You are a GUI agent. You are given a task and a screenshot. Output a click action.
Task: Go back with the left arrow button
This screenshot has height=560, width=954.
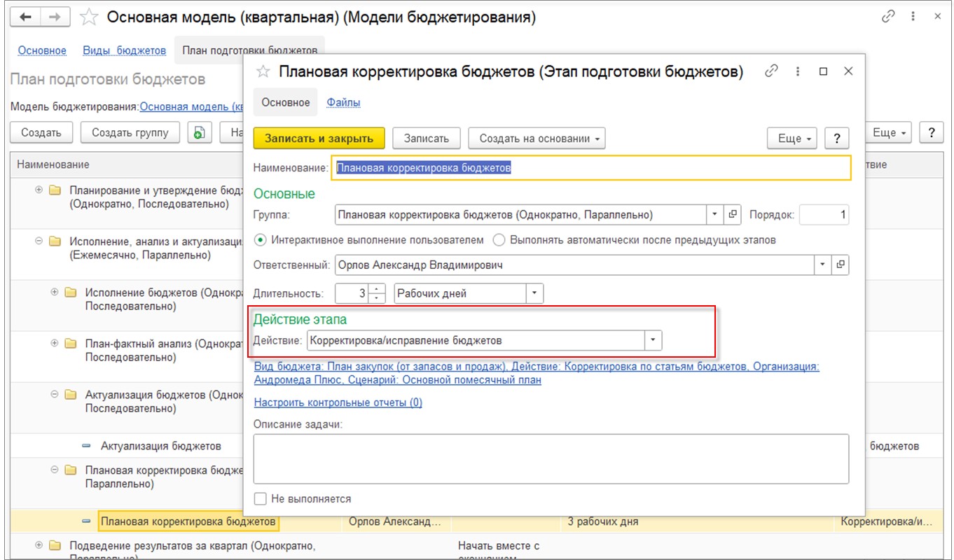click(27, 17)
